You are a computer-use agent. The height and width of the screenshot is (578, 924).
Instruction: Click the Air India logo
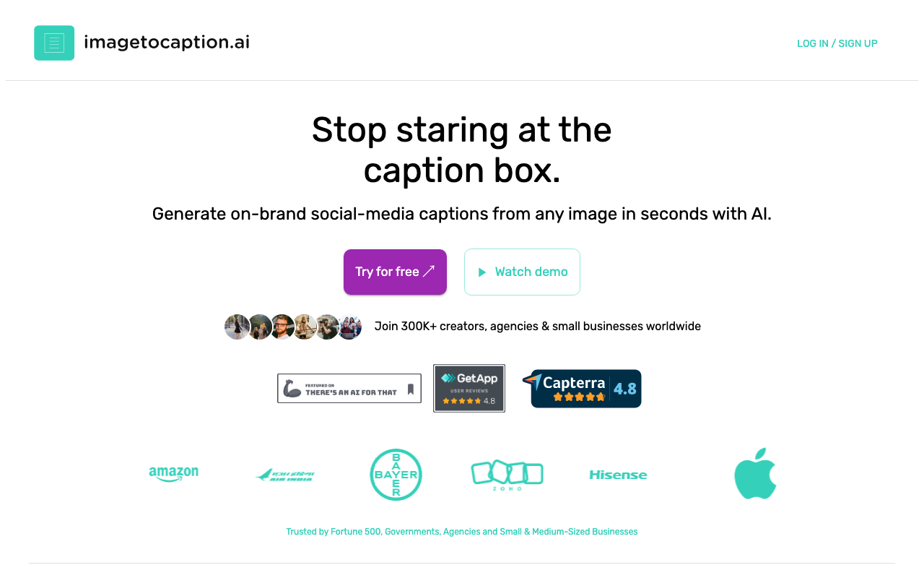(x=284, y=475)
